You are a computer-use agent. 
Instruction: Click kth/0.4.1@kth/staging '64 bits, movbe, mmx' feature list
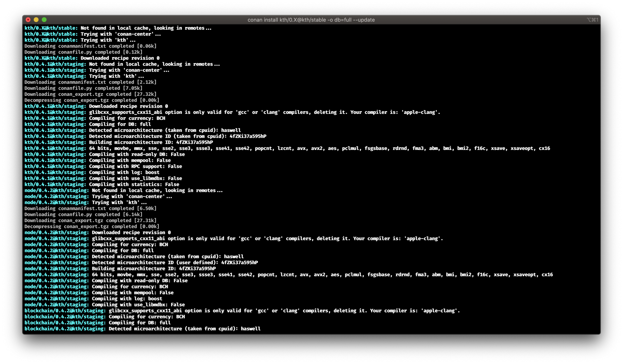coord(287,148)
